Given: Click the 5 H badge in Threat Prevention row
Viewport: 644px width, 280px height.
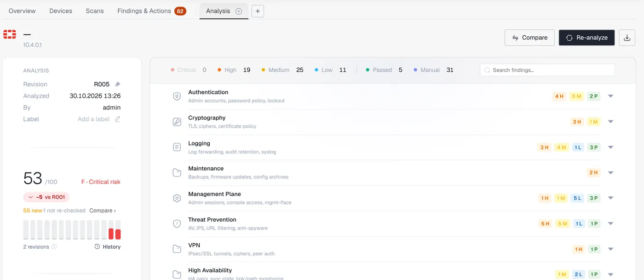Looking at the screenshot, I should (545, 223).
